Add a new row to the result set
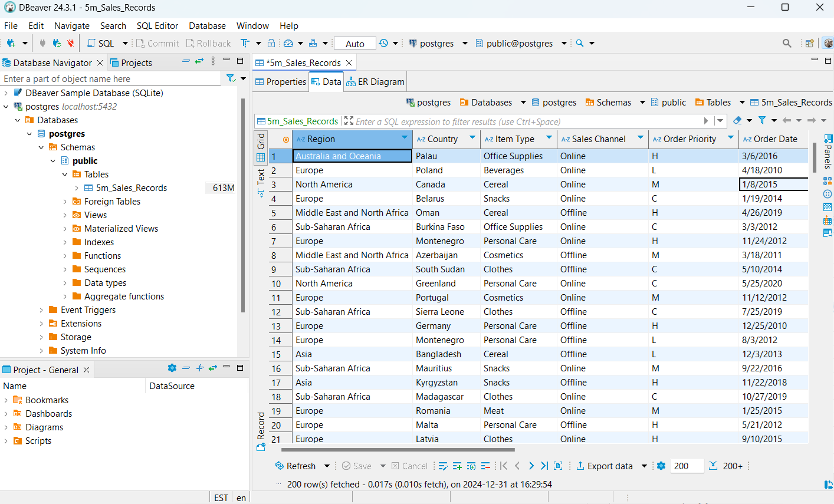 (x=457, y=466)
